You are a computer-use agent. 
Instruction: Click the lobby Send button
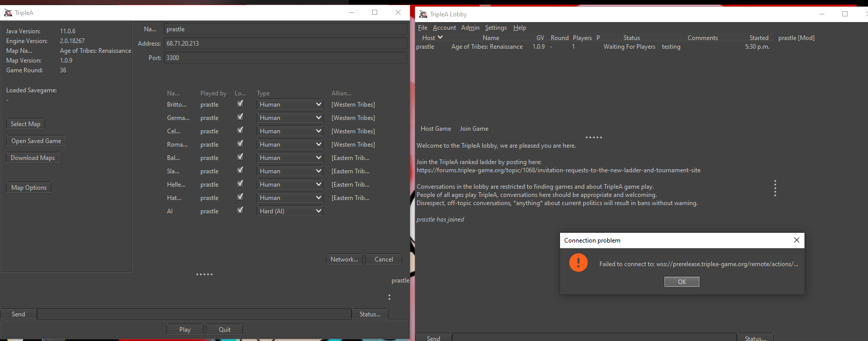click(433, 338)
